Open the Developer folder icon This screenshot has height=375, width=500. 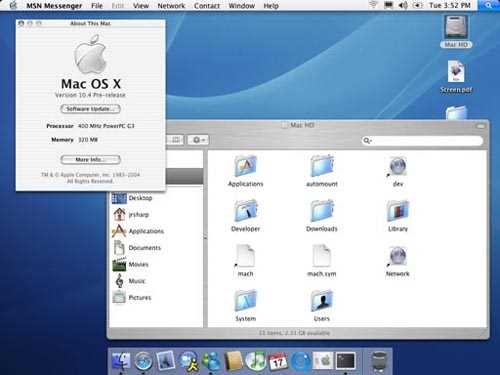click(x=246, y=211)
